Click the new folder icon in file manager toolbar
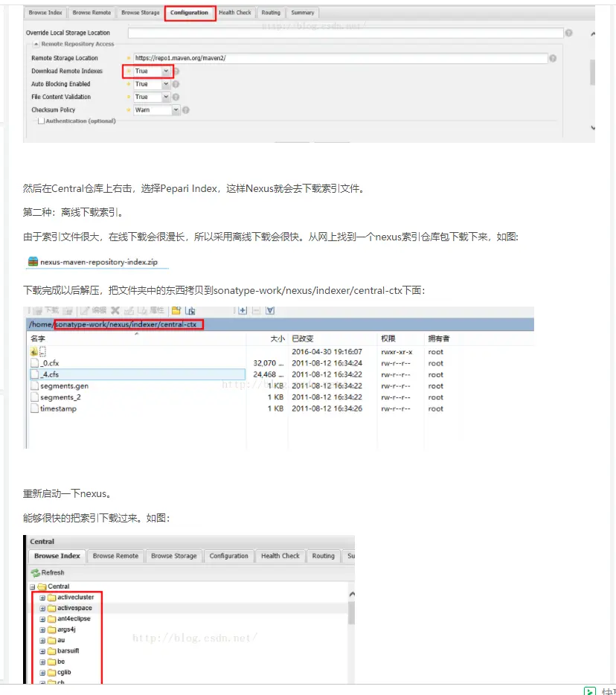This screenshot has width=616, height=695. [176, 310]
